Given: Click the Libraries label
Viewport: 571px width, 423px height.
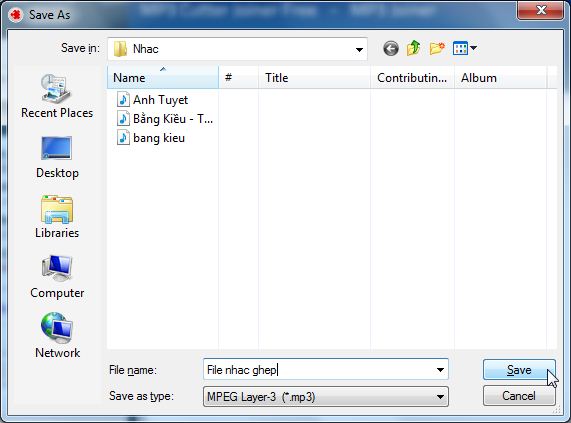Looking at the screenshot, I should [x=57, y=233].
